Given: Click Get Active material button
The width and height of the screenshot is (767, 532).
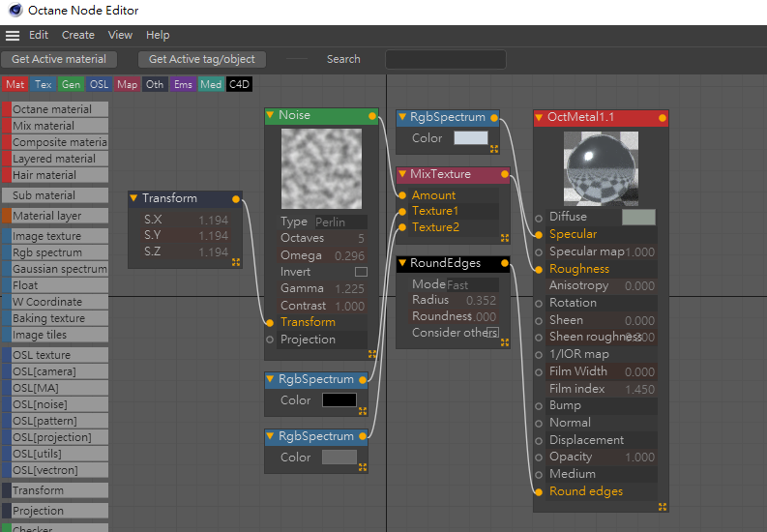Looking at the screenshot, I should click(x=59, y=59).
